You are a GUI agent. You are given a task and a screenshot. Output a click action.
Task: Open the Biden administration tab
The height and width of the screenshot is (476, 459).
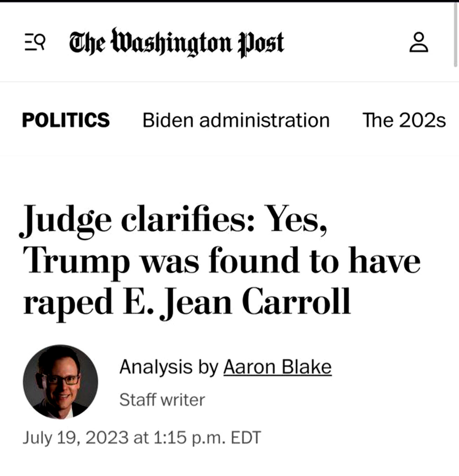(x=236, y=120)
